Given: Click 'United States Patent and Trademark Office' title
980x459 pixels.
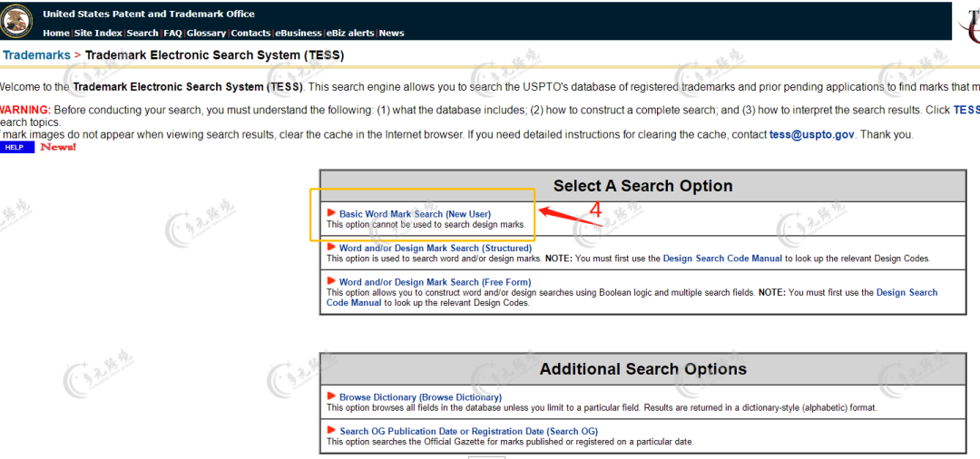Looking at the screenshot, I should (149, 14).
